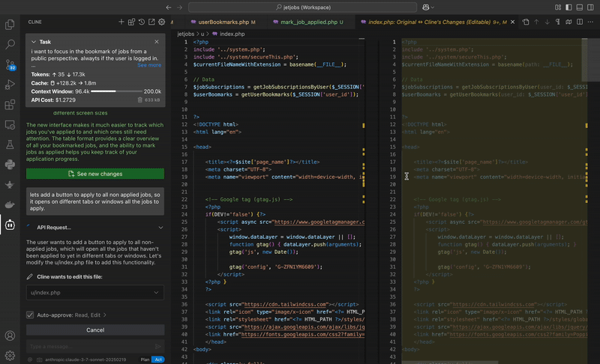Open Cline settings gear

[x=161, y=22]
